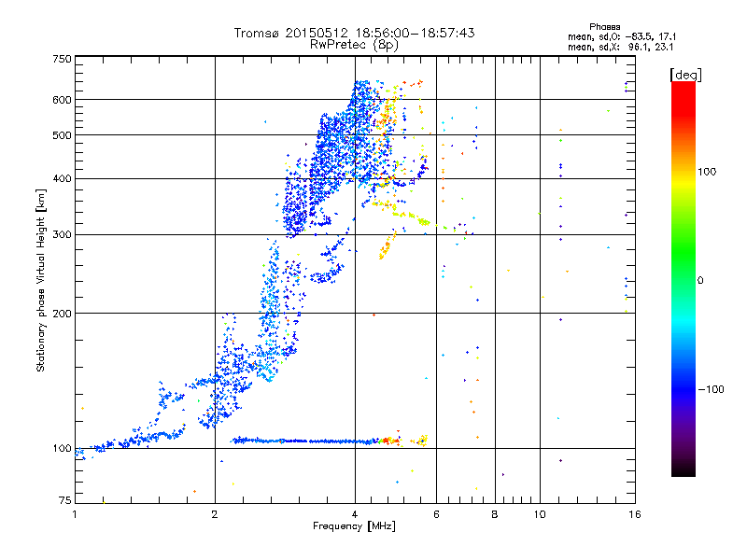
Task: Click the x-axis tick label '6'
Action: [436, 514]
